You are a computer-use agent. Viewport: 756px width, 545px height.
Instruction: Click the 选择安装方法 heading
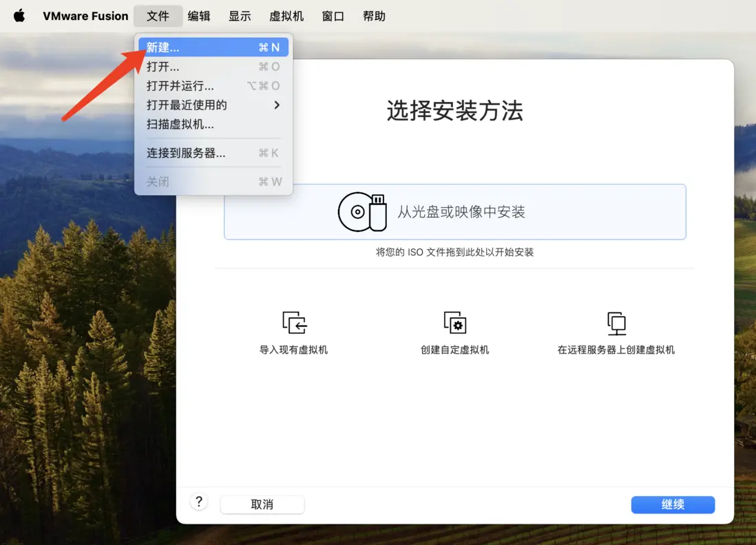[x=454, y=111]
